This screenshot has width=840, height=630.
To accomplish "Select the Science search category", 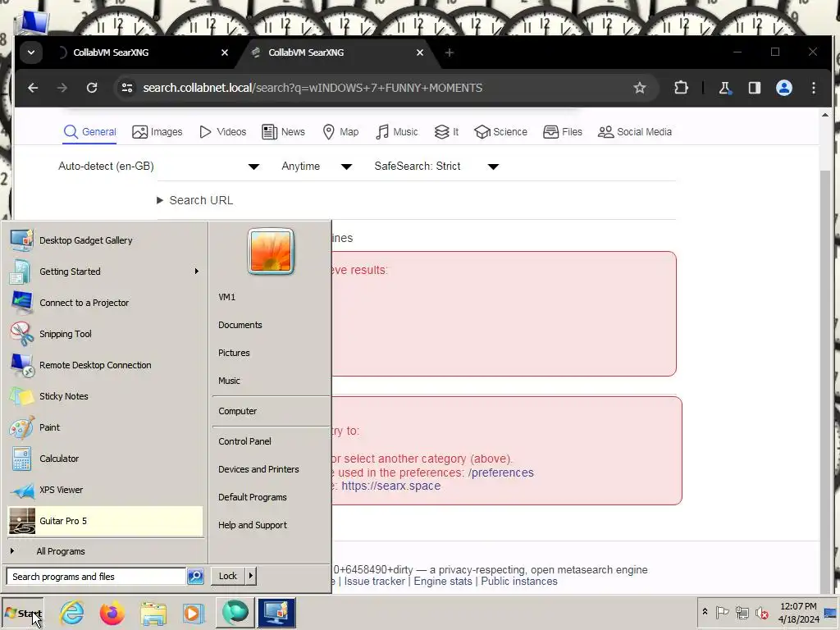I will click(501, 132).
